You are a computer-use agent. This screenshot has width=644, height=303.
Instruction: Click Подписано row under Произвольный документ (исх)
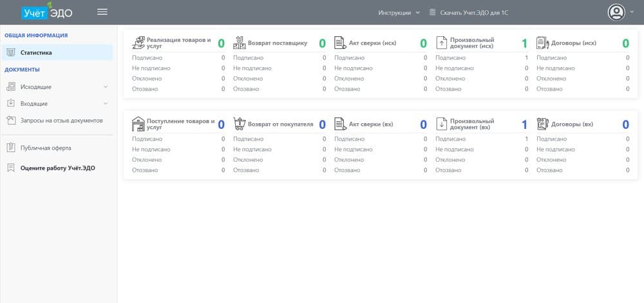[x=482, y=58]
